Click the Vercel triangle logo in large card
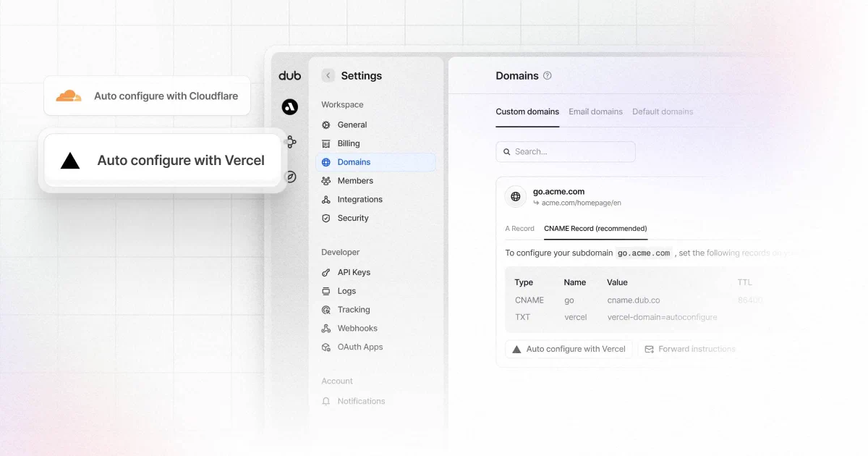This screenshot has height=456, width=868. [x=70, y=161]
